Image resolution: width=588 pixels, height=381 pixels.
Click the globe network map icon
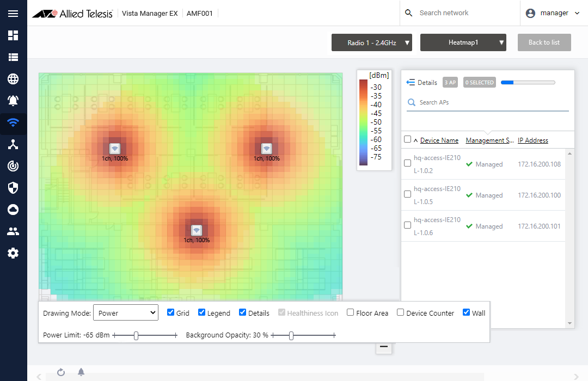(13, 79)
